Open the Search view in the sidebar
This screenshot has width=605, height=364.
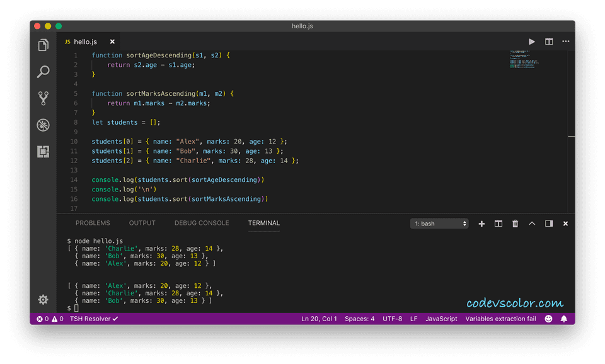[x=43, y=72]
